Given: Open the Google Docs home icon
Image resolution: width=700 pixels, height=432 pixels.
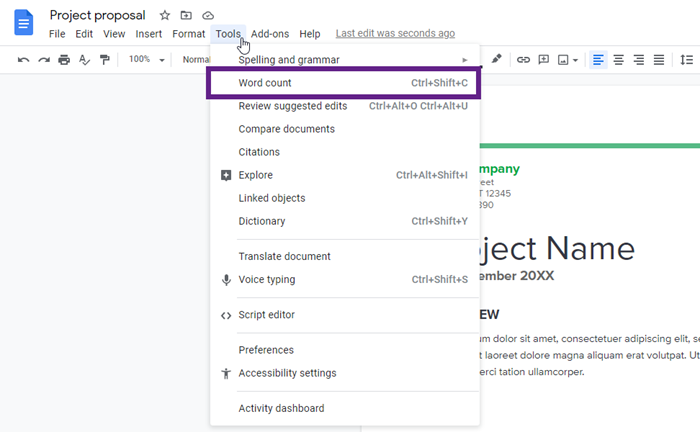Looking at the screenshot, I should 24,22.
